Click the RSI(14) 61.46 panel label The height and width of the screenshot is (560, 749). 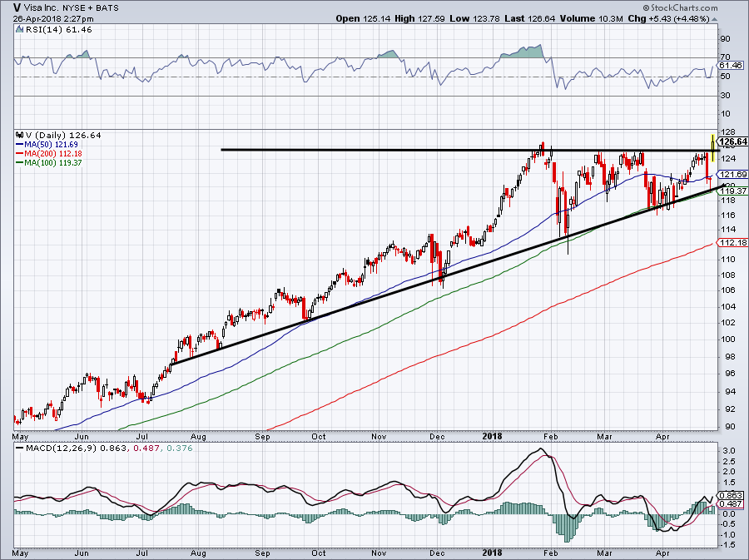57,30
